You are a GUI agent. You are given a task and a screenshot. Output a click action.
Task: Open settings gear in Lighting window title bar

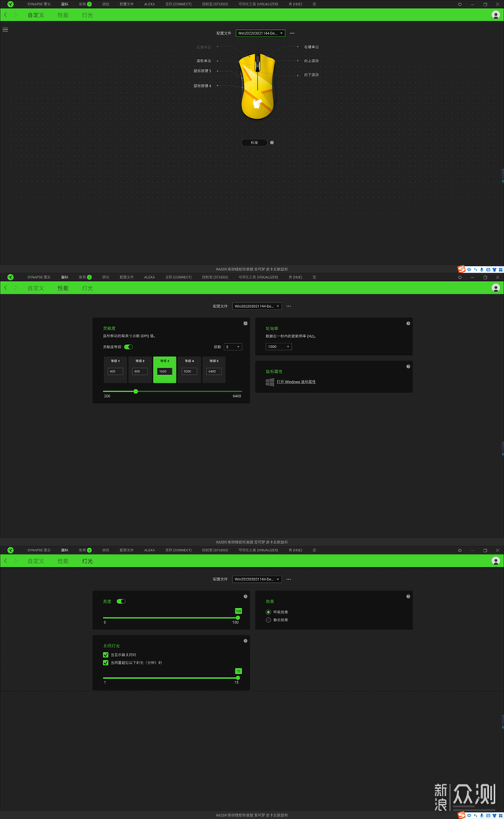click(x=460, y=550)
